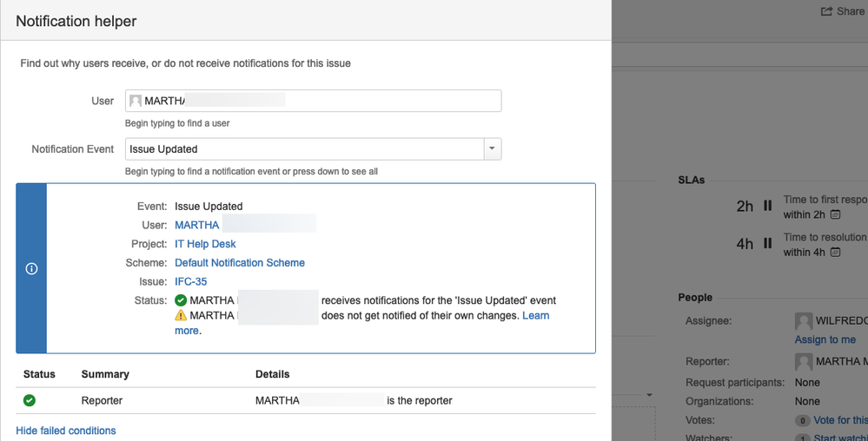This screenshot has width=868, height=441.
Task: Click the Share arrow icon
Action: [826, 11]
